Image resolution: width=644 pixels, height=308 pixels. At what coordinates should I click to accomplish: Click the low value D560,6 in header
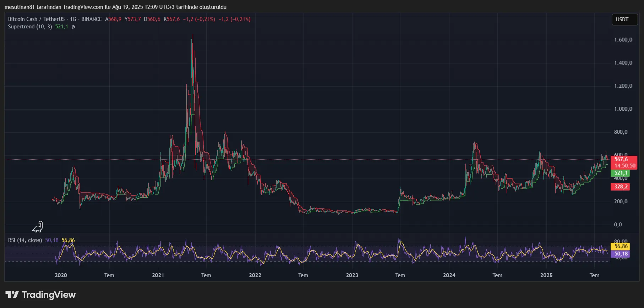[152, 19]
